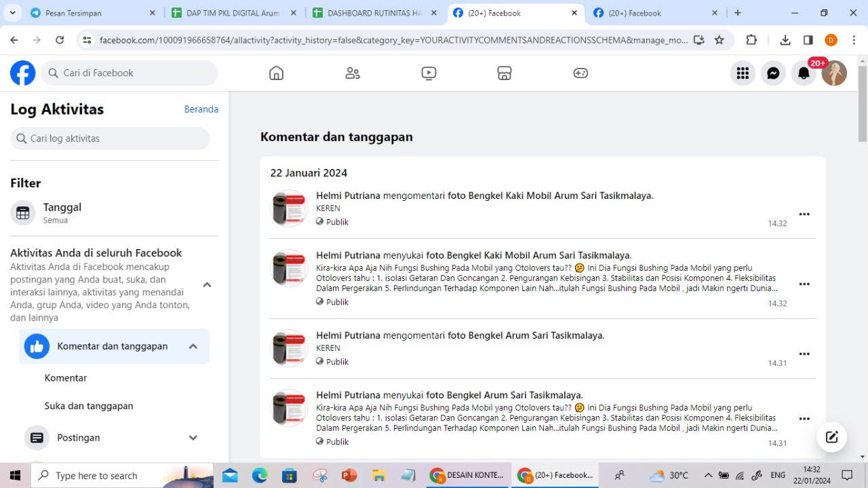
Task: Open PowerPoint from the taskbar
Action: (349, 475)
